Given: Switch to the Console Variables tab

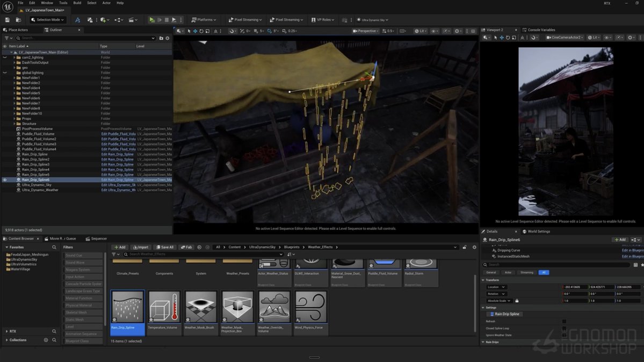Looking at the screenshot, I should click(x=539, y=30).
